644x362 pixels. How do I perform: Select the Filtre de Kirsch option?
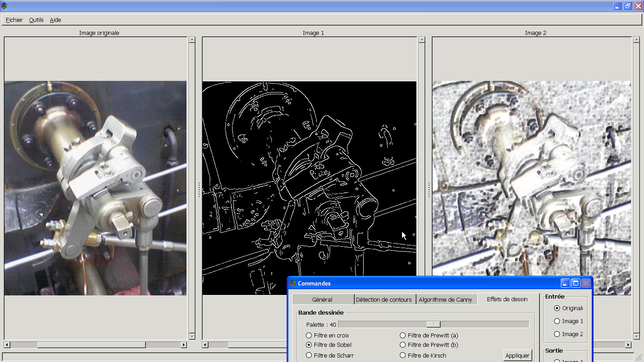(423, 355)
